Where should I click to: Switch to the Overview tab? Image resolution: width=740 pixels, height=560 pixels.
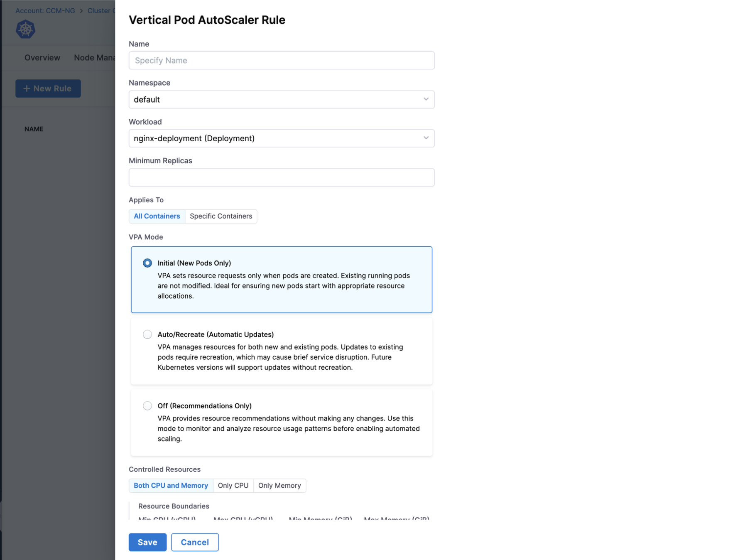point(42,58)
